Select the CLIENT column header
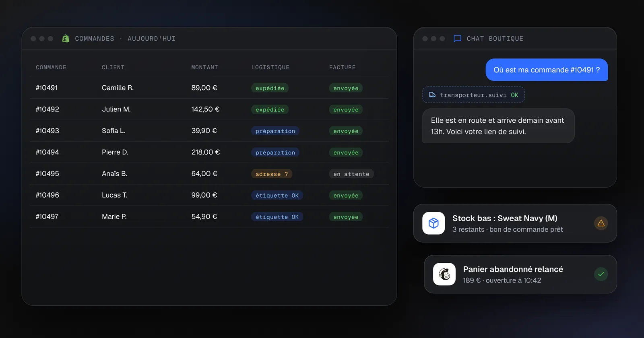Screen dimensions: 644x338 tap(113, 67)
